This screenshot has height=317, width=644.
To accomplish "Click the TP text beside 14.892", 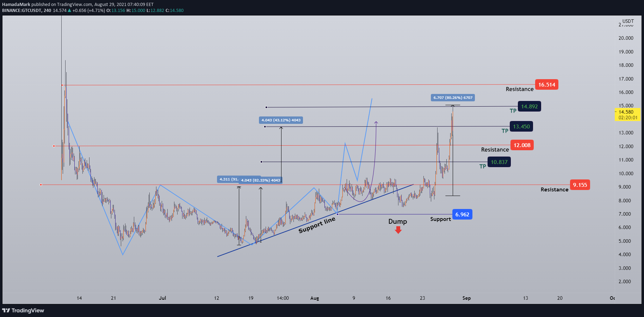I will pos(513,111).
